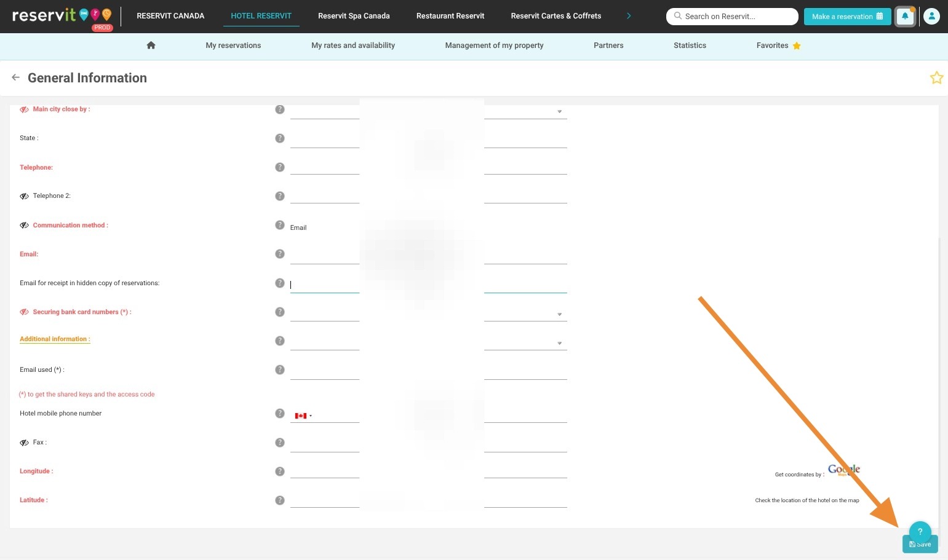The width and height of the screenshot is (948, 560).
Task: Toggle visibility eye for Securing bank card numbers
Action: 24,312
